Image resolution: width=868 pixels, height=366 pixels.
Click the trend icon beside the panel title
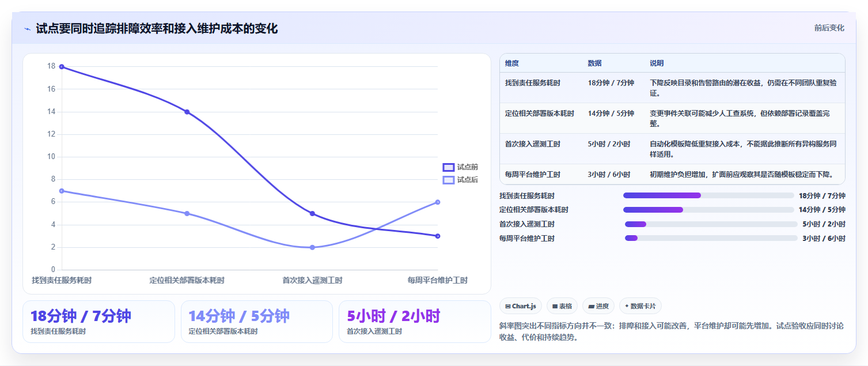(28, 29)
